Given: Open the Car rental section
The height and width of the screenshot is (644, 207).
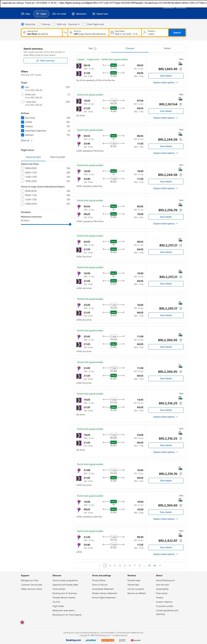Looking at the screenshot, I should (59, 14).
